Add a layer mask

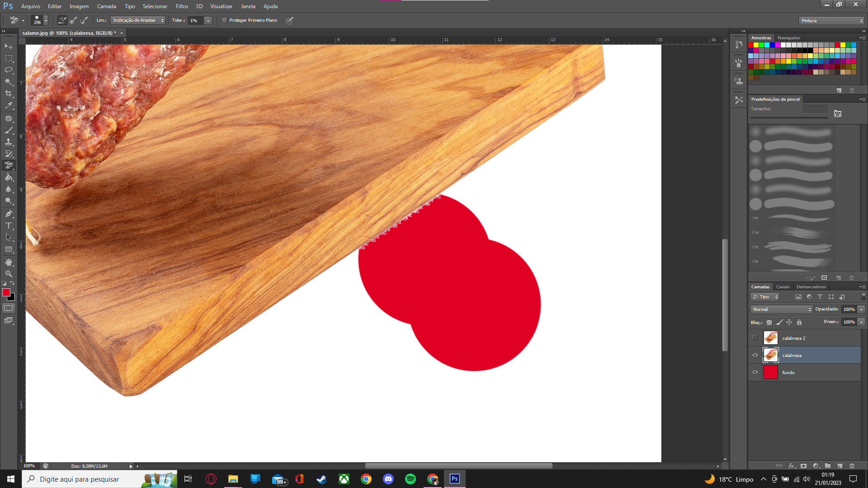point(803,465)
